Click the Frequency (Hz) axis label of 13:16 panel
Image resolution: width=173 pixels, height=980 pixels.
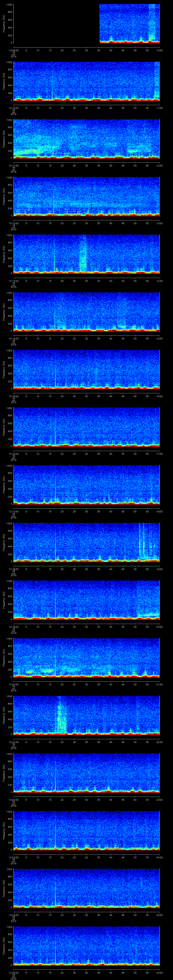point(4,427)
